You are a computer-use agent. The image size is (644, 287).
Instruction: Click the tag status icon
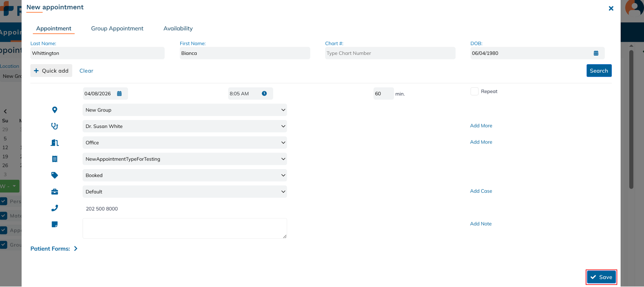coord(55,175)
